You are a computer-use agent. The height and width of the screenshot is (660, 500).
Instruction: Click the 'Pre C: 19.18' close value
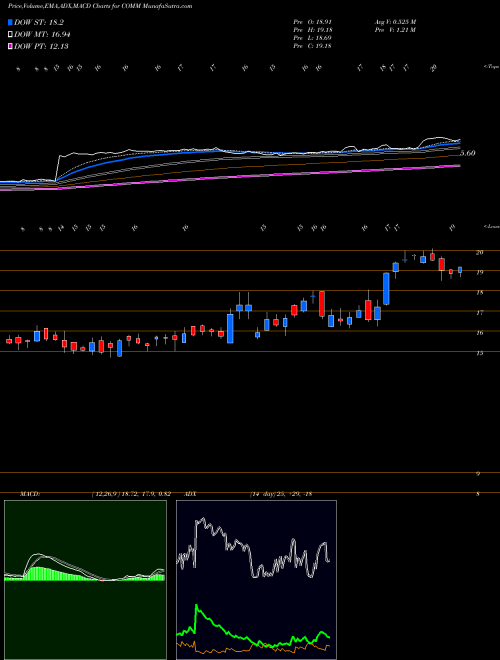pos(312,46)
